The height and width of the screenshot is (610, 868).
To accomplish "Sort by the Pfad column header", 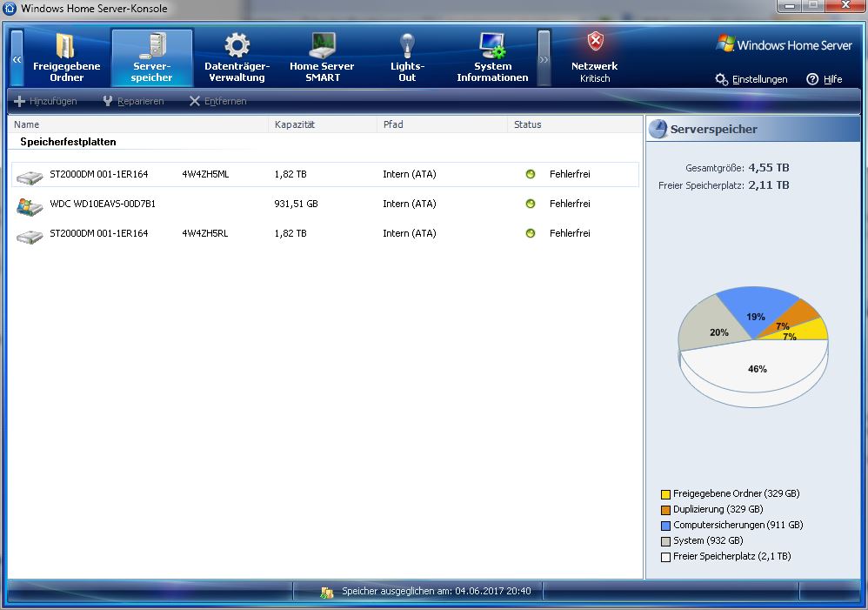I will click(x=443, y=124).
